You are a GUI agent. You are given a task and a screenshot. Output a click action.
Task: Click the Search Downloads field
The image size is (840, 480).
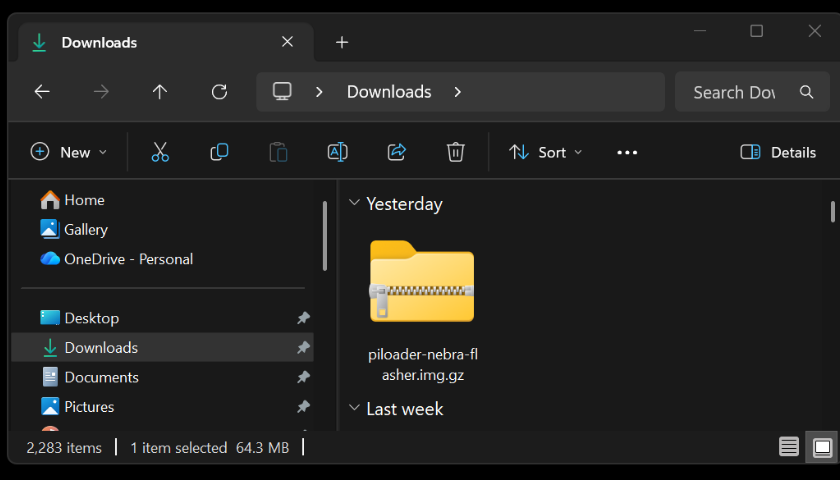(x=752, y=92)
